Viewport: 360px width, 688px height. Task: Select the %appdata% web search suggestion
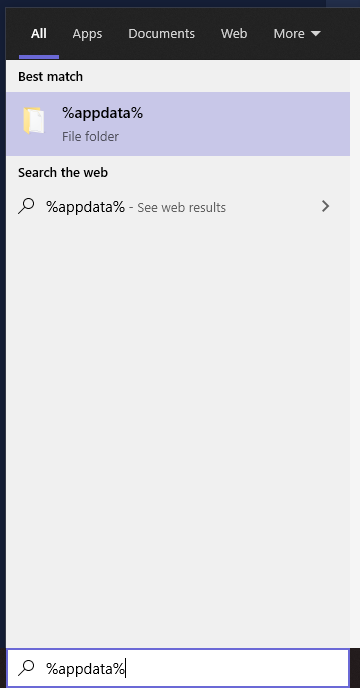174,206
